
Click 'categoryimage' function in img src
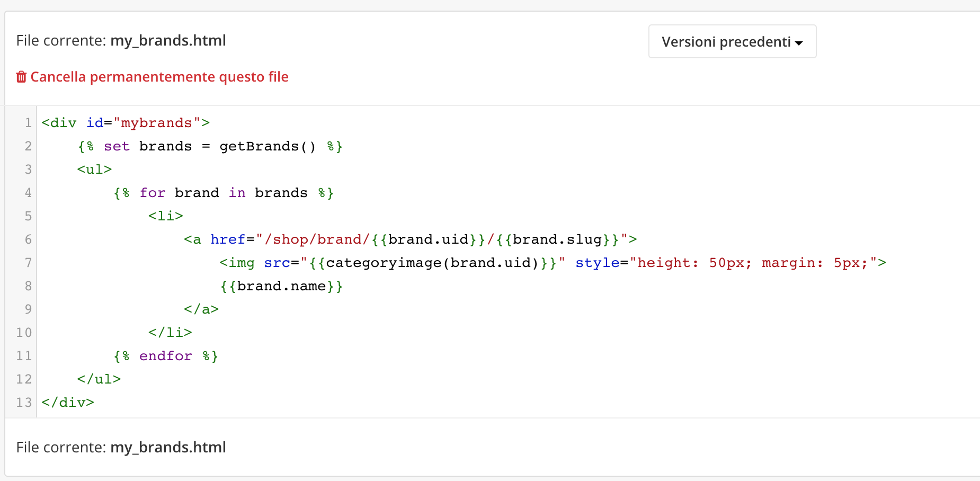[x=384, y=263]
